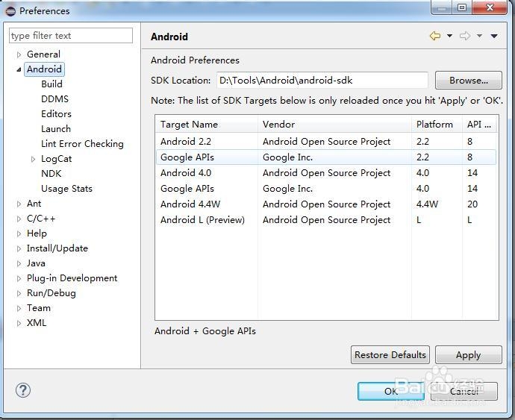Select the Android 2.2 target row
The width and height of the screenshot is (515, 420).
point(326,142)
